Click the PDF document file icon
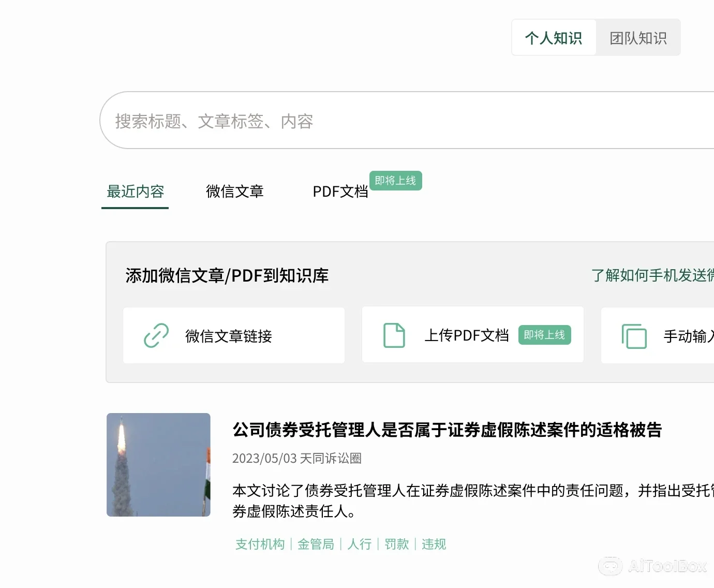 click(394, 335)
